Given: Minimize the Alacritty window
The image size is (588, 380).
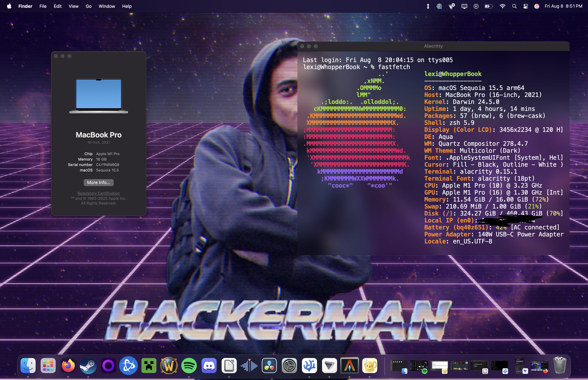Looking at the screenshot, I should pos(309,46).
